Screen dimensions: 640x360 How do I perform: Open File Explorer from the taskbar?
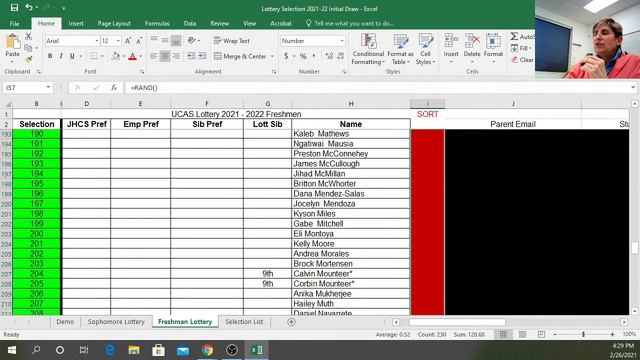134,350
